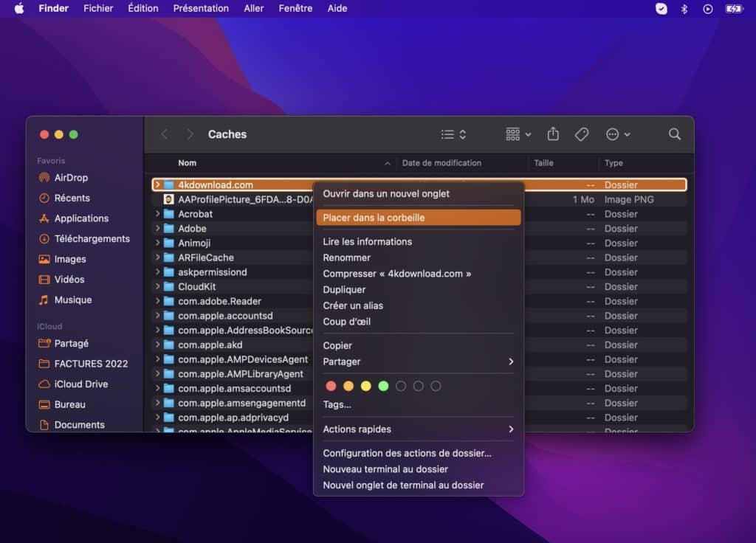756x543 pixels.
Task: Go back with the left arrow
Action: click(165, 134)
